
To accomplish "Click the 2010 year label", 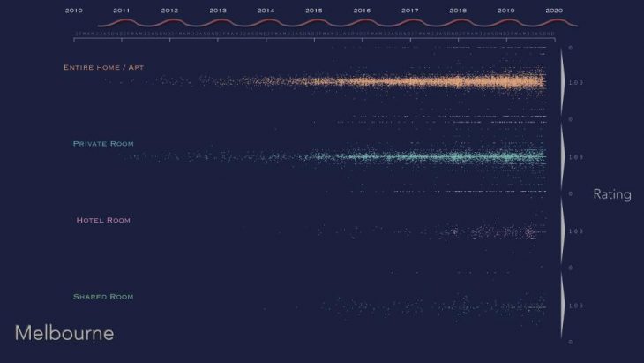I will (74, 11).
